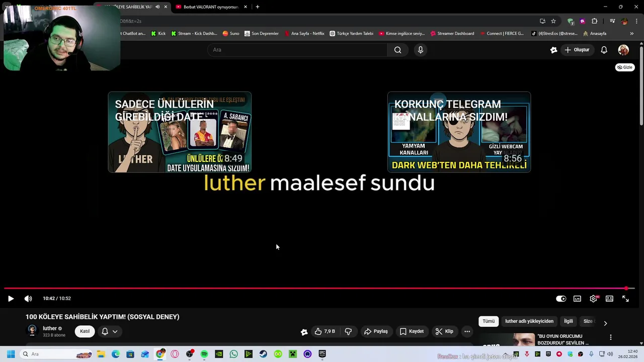This screenshot has width=644, height=362.
Task: Select the Tümü filter chip
Action: (x=489, y=321)
